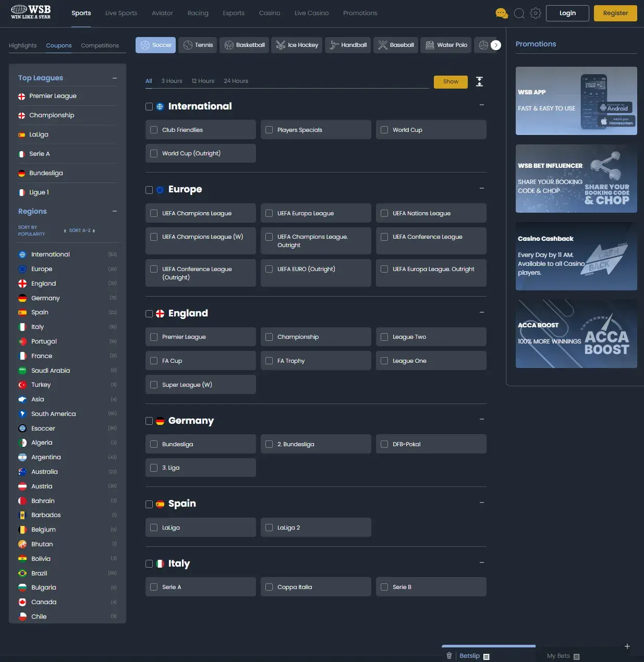Open the Aviator menu item
Screen dimensions: 644x662
[162, 13]
